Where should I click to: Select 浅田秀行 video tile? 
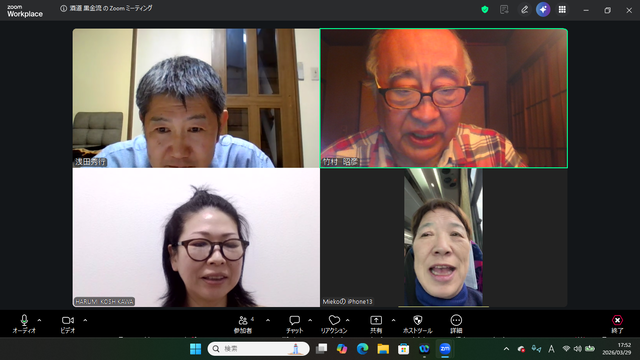196,98
